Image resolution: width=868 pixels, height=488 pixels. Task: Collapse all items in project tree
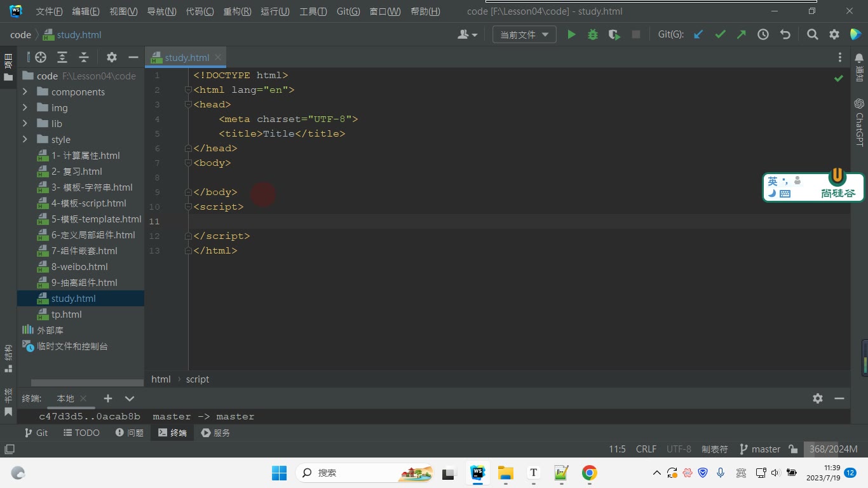[84, 57]
